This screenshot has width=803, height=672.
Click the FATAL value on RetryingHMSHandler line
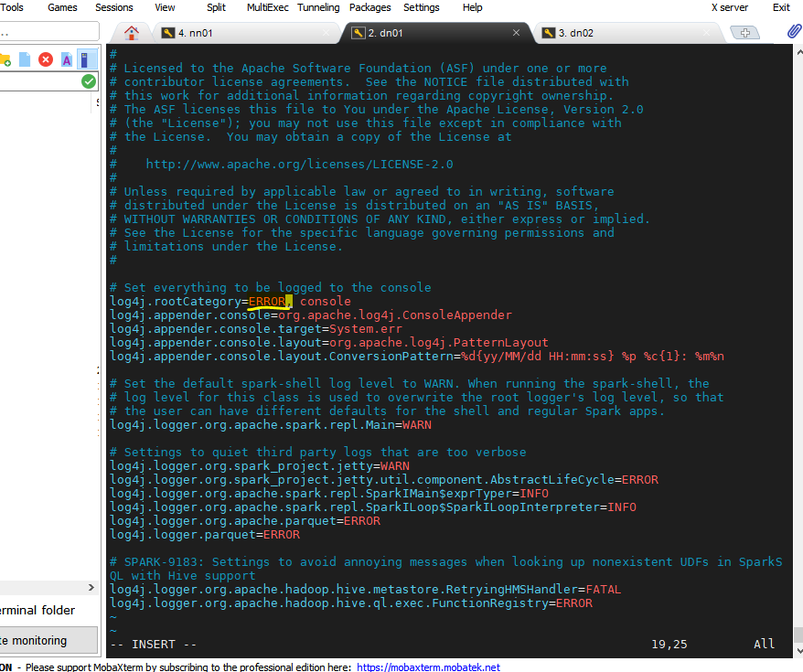coord(604,590)
